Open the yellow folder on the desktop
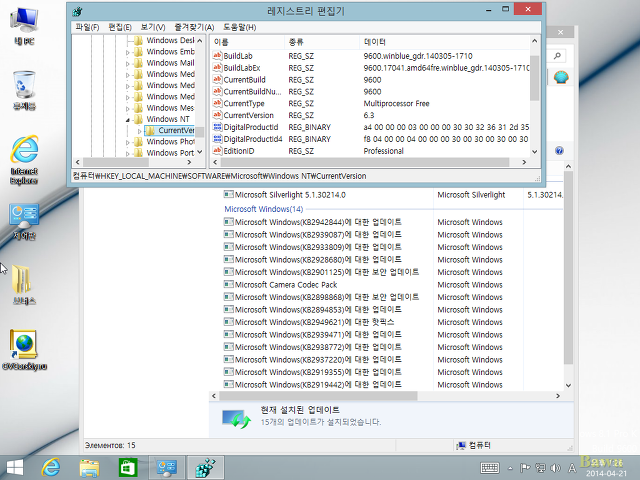The height and width of the screenshot is (480, 640). [24, 284]
